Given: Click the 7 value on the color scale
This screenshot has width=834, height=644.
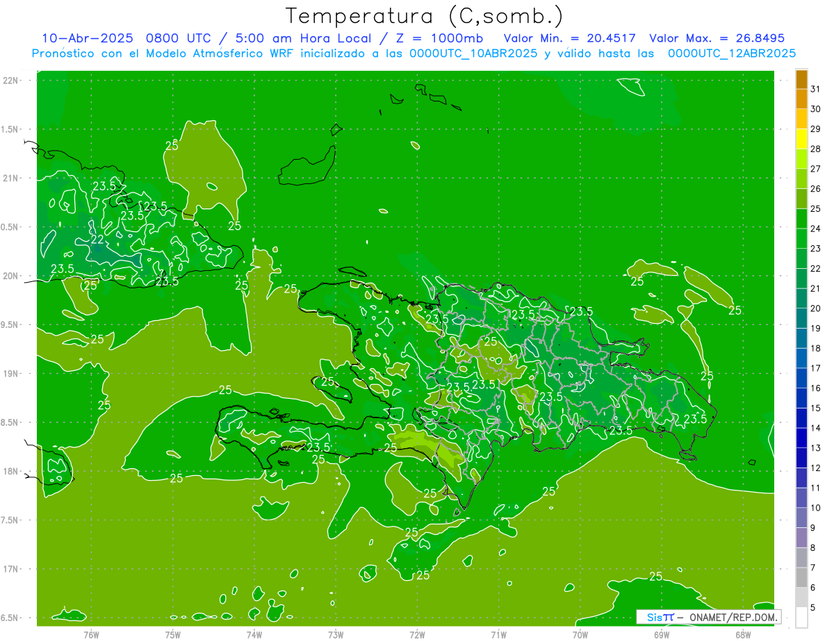Looking at the screenshot, I should point(814,568).
